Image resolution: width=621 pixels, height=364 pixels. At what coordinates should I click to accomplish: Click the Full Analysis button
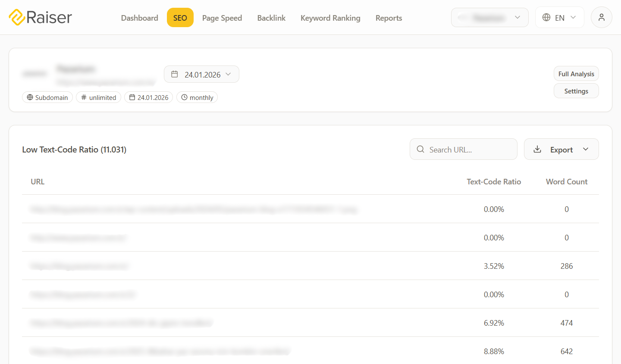pos(576,74)
